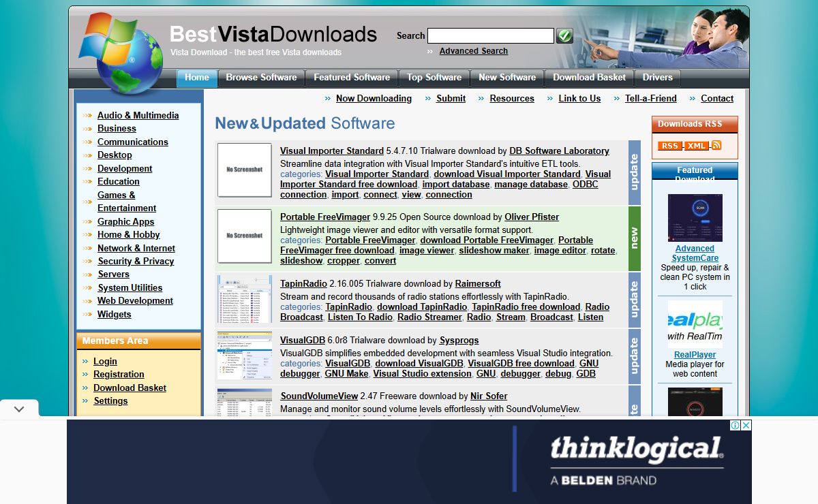818x504 pixels.
Task: Open the Sysprogs author link
Action: (459, 341)
